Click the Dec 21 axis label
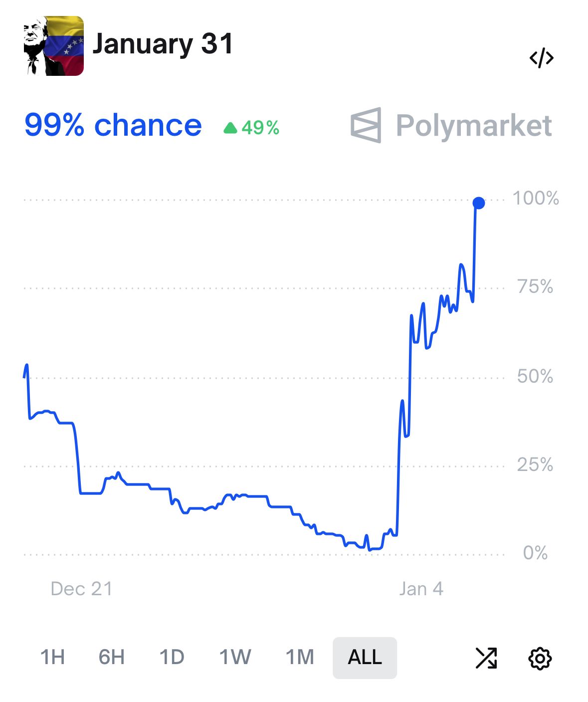588x702 pixels. click(x=82, y=589)
